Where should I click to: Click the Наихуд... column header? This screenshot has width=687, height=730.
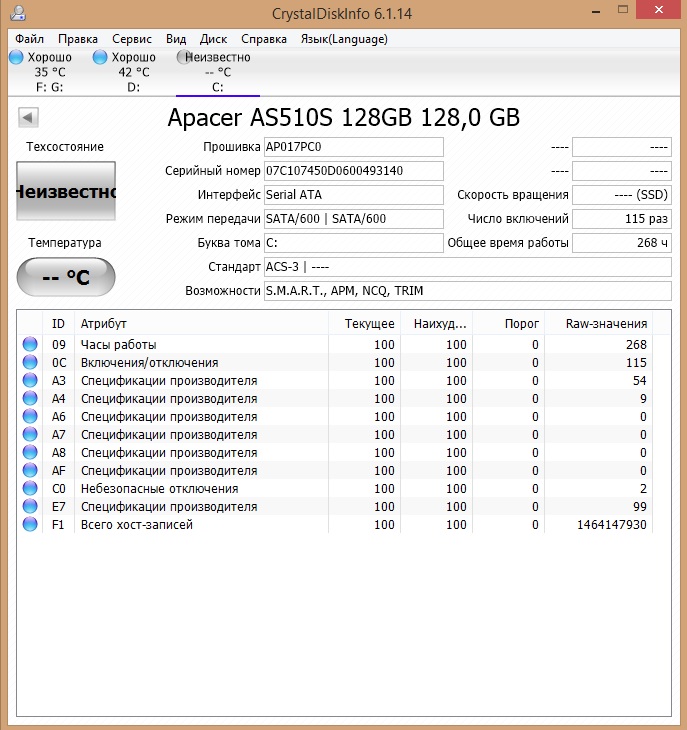tap(437, 324)
